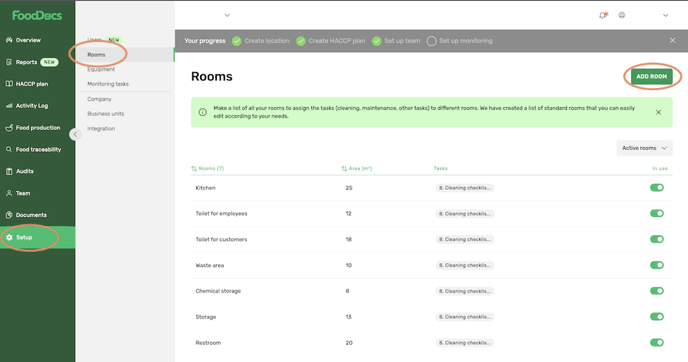Click Kitchen area value 25
688x362 pixels.
(349, 188)
